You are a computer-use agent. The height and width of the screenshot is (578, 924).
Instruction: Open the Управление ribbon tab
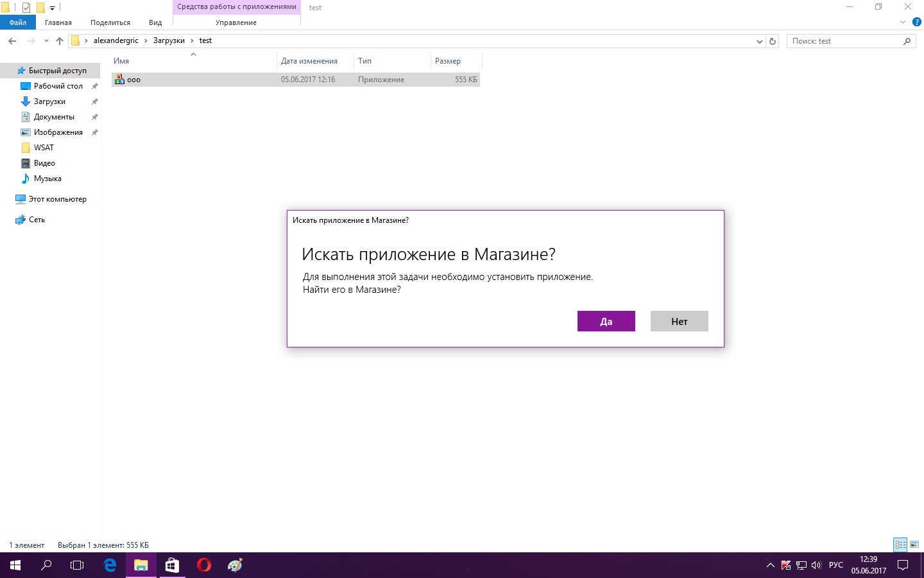point(236,22)
